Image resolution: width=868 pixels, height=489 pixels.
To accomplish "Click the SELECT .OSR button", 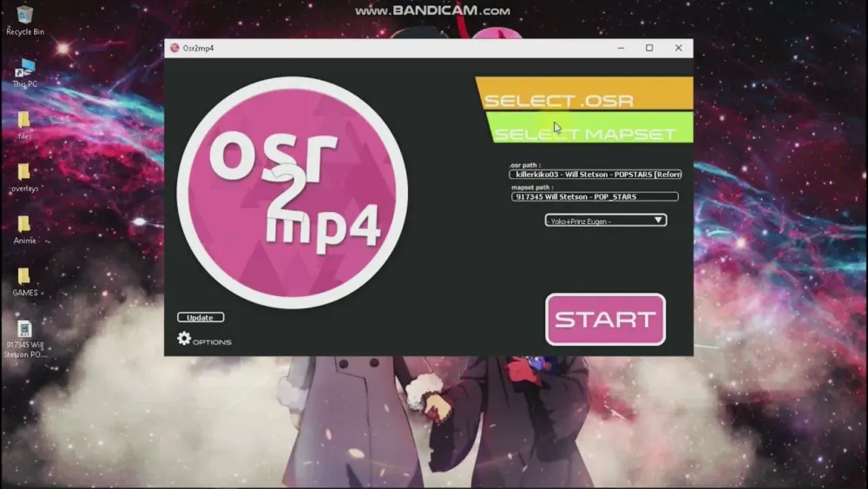I will (584, 93).
